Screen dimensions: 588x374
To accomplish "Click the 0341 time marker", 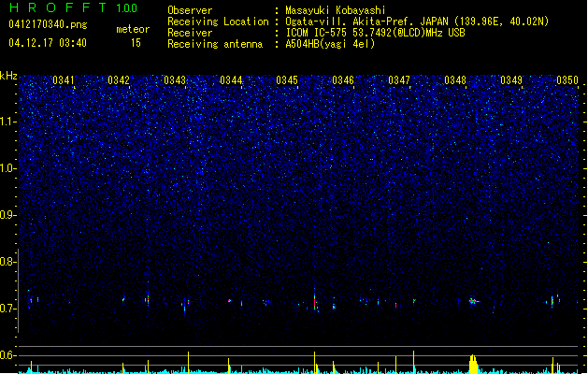I will (x=64, y=80).
